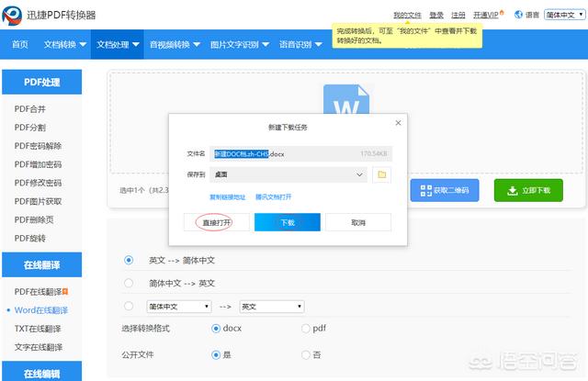
Task: Open the folder browse icon in dialog
Action: tap(382, 174)
